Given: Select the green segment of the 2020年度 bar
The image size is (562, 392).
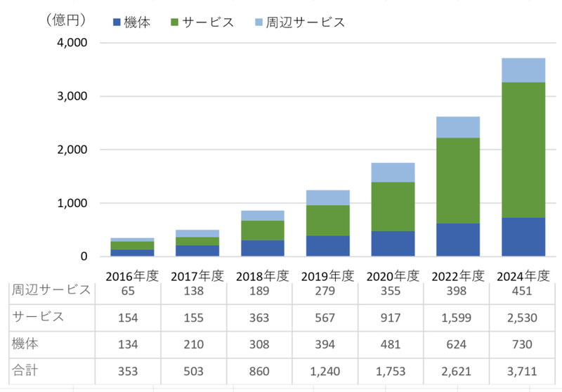Looking at the screenshot, I should click(x=393, y=207).
